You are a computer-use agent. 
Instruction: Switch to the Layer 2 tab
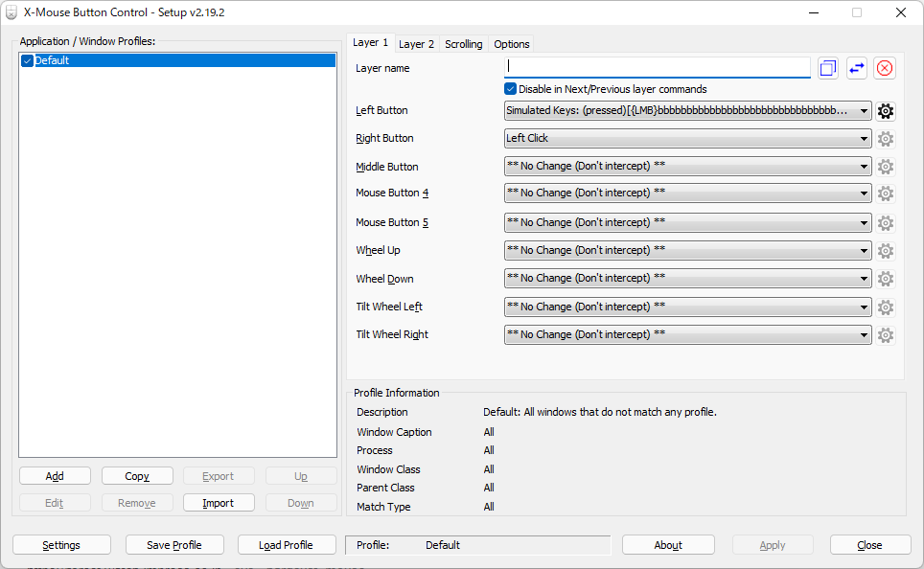tap(416, 44)
